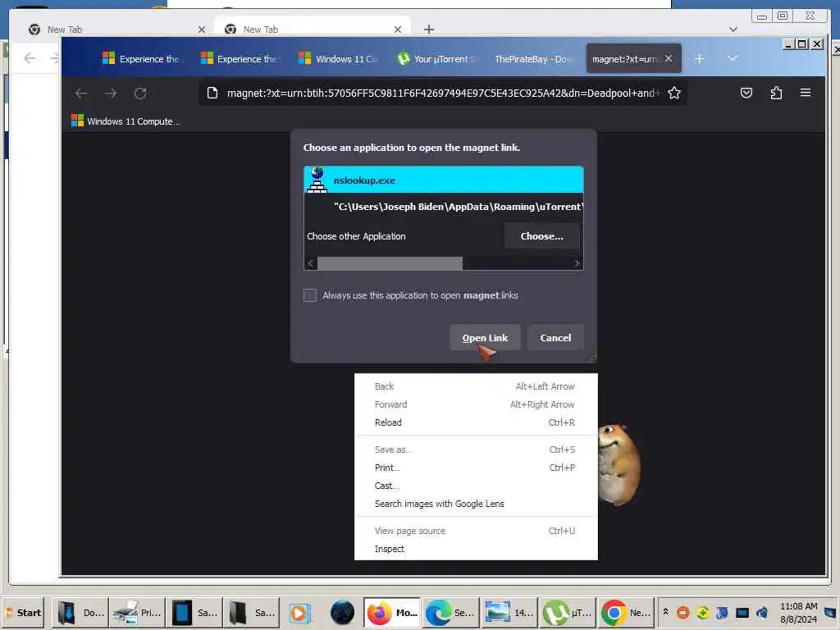Open Google Chrome taskbar button
Screen dimensions: 840x630
point(625,612)
